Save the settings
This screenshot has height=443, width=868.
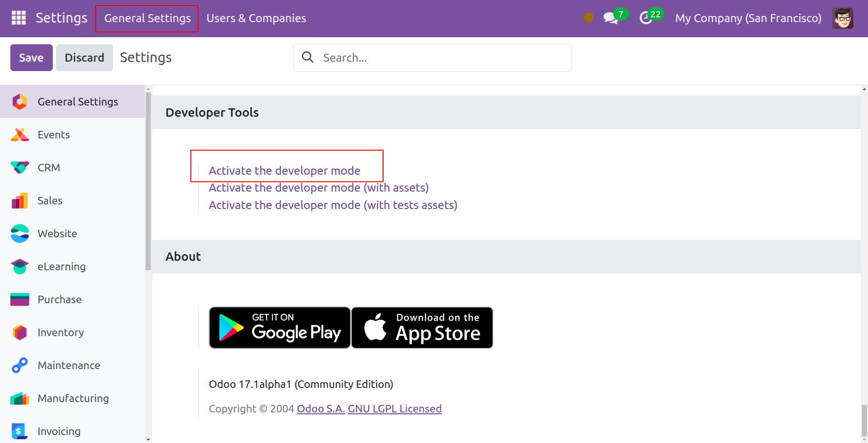[x=32, y=57]
